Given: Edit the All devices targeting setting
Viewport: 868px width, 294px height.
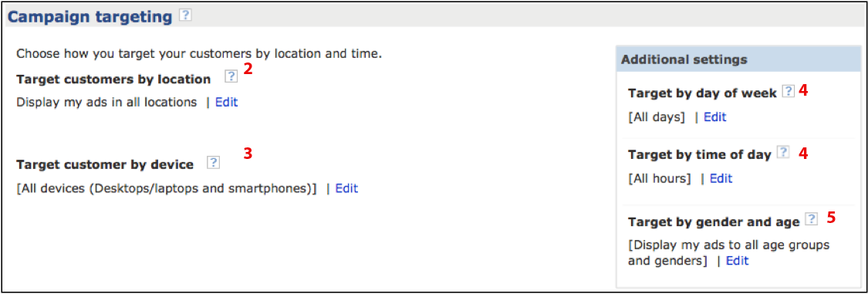Looking at the screenshot, I should (x=346, y=188).
